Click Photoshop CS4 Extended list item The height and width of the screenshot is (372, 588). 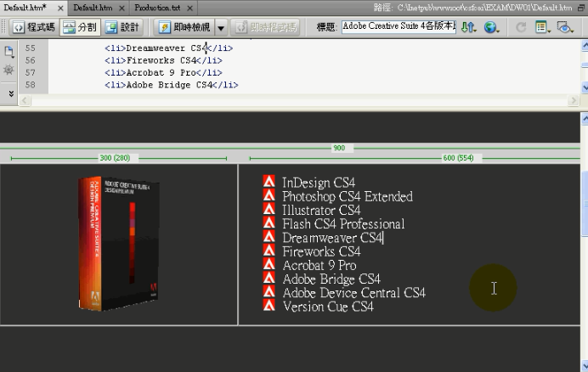click(348, 196)
